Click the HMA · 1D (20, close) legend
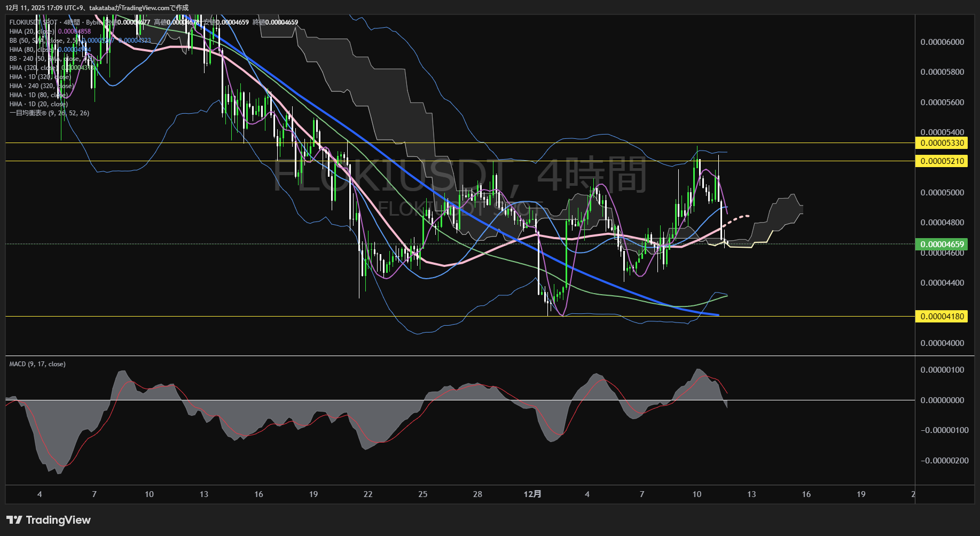This screenshot has height=536, width=980. click(38, 104)
